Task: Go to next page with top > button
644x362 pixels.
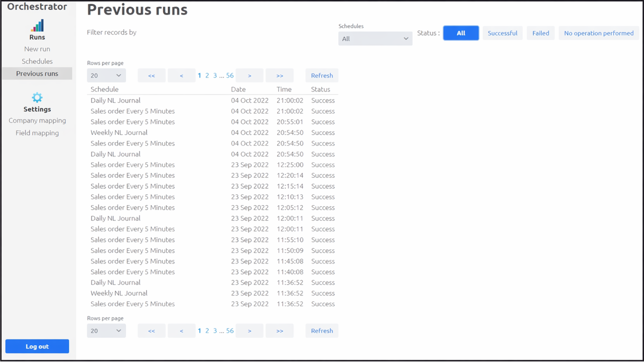Action: point(250,76)
